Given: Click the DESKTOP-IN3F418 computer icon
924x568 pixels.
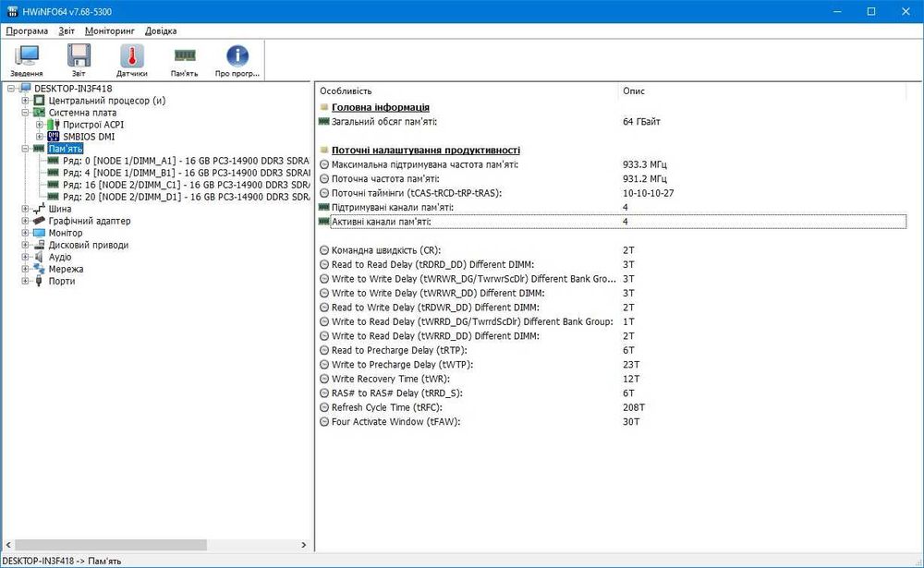Looking at the screenshot, I should pyautogui.click(x=25, y=89).
